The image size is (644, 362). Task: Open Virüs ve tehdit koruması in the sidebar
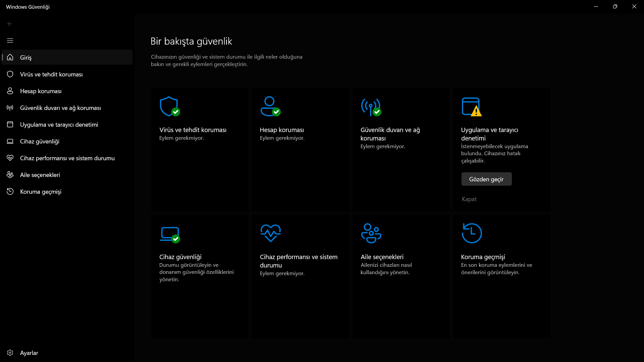[51, 74]
